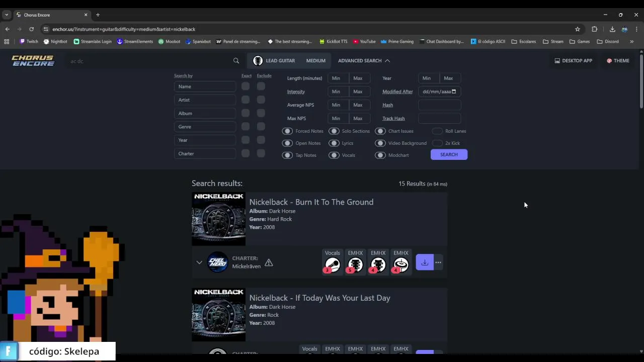Click the Chorus Encore logo
The image size is (644, 362).
pos(33,61)
